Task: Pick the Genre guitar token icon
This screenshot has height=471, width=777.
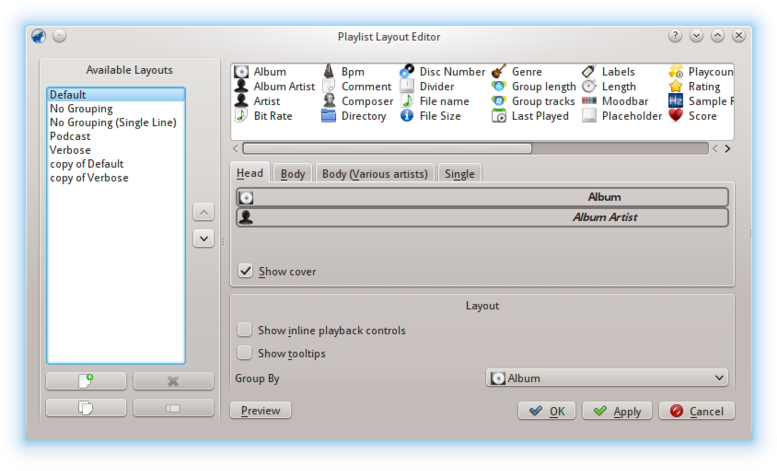Action: click(x=499, y=72)
